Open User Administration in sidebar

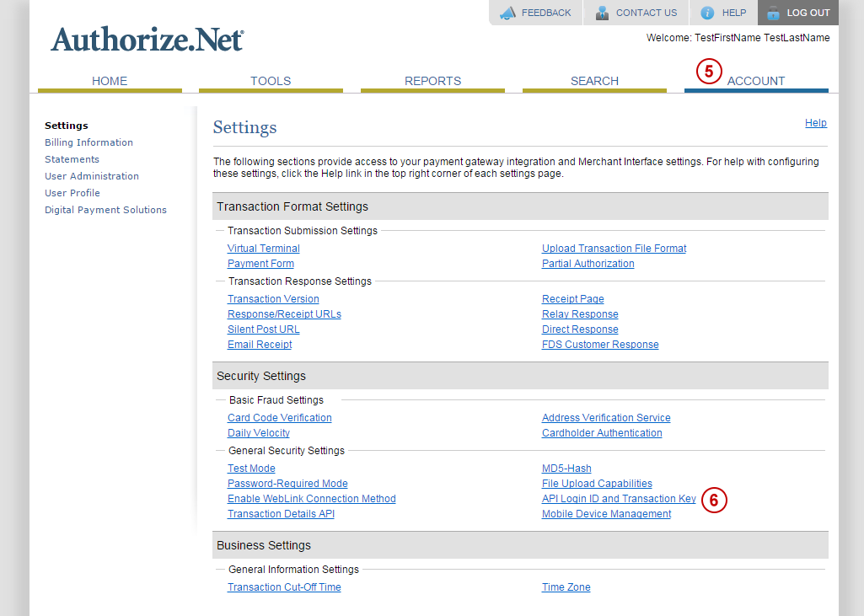(92, 176)
